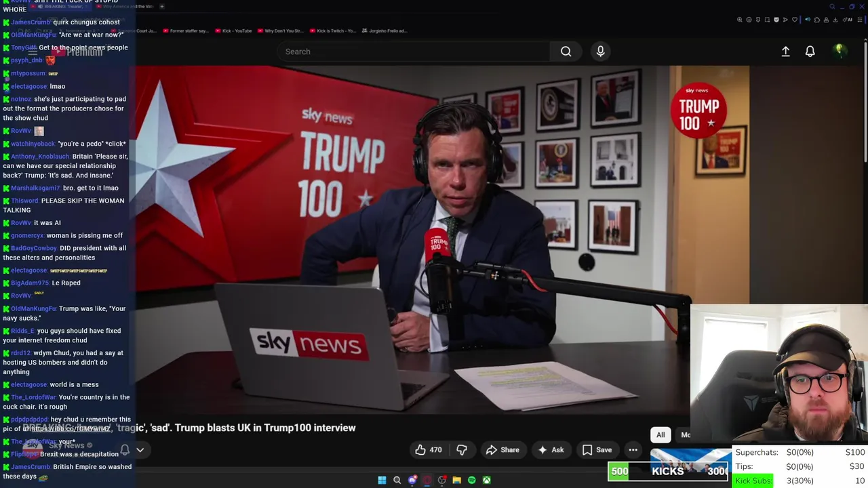
Task: Open the 'Kick - YouTube' bookmark
Action: click(x=233, y=30)
